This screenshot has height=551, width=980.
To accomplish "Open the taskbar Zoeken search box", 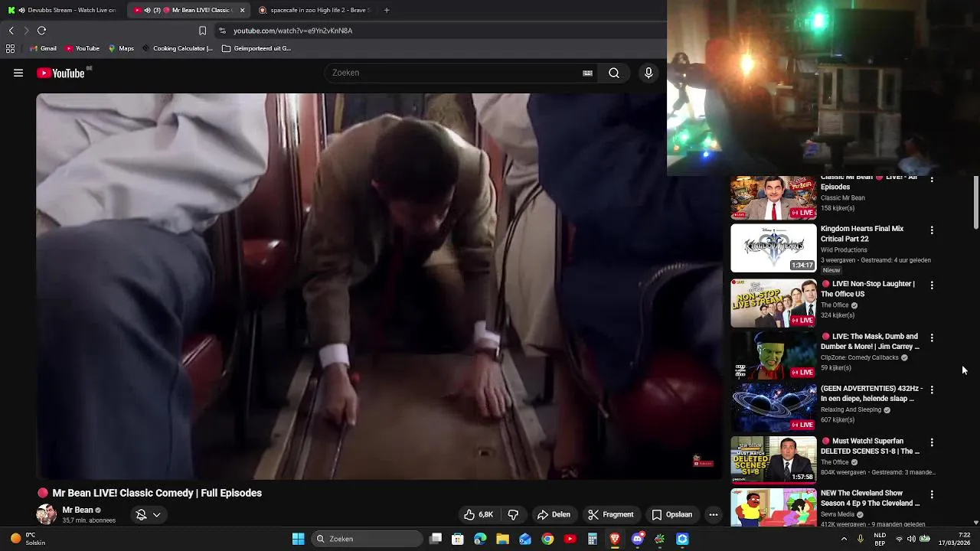I will [369, 539].
